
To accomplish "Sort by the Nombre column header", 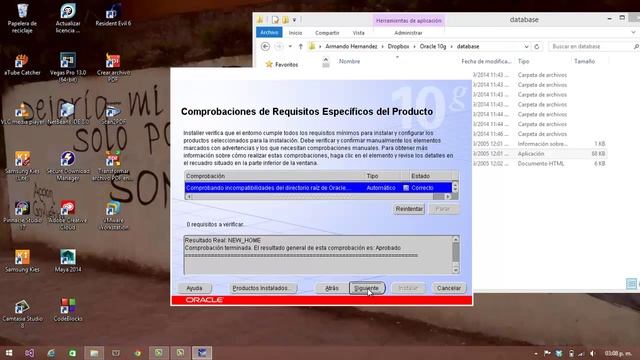I will pyautogui.click(x=349, y=61).
